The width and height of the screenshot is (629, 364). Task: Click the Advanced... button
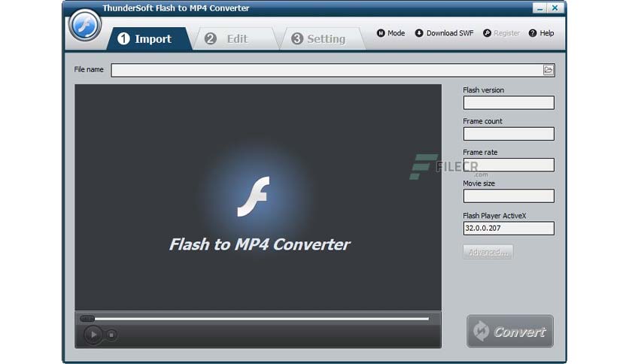[488, 252]
